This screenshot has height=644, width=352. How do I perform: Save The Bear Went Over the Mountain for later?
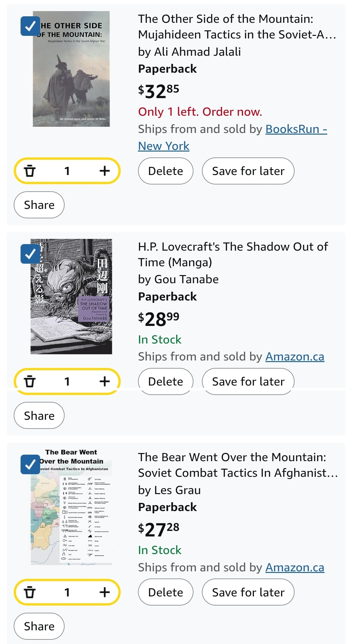point(248,592)
